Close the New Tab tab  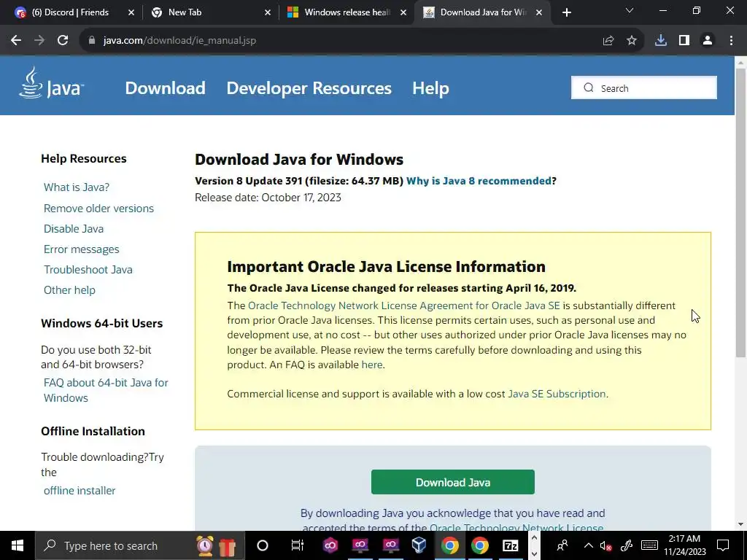coord(268,12)
